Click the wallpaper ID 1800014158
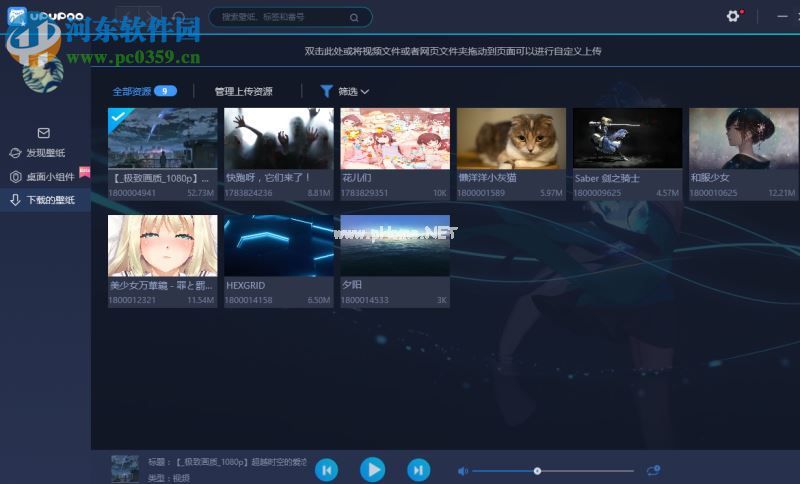This screenshot has width=800, height=484. (x=248, y=300)
